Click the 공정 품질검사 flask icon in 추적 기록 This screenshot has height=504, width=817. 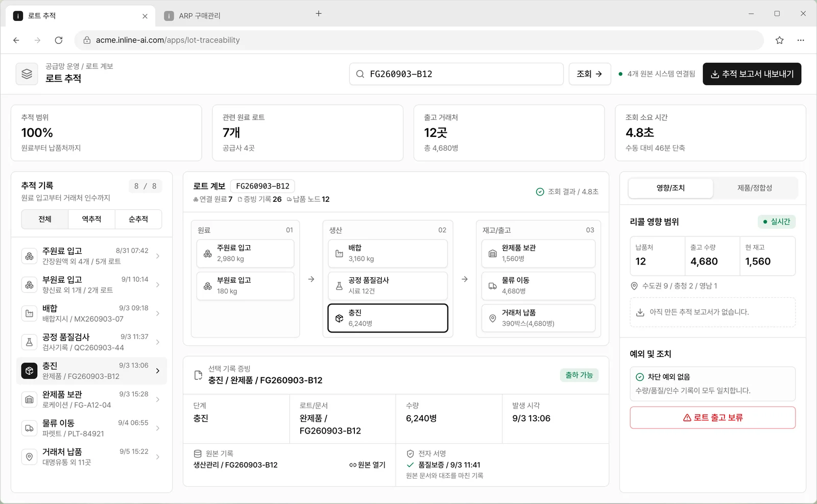(30, 342)
